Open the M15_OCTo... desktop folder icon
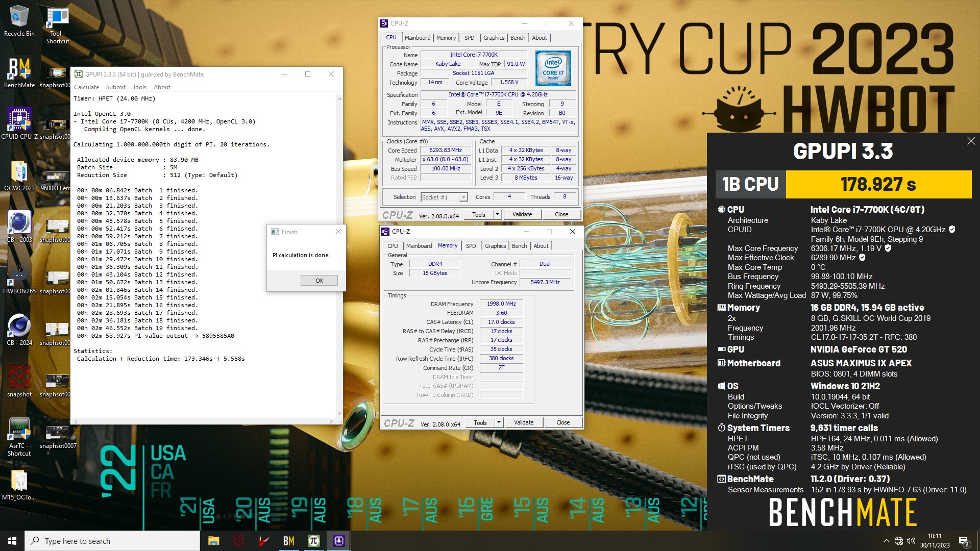 click(x=19, y=485)
